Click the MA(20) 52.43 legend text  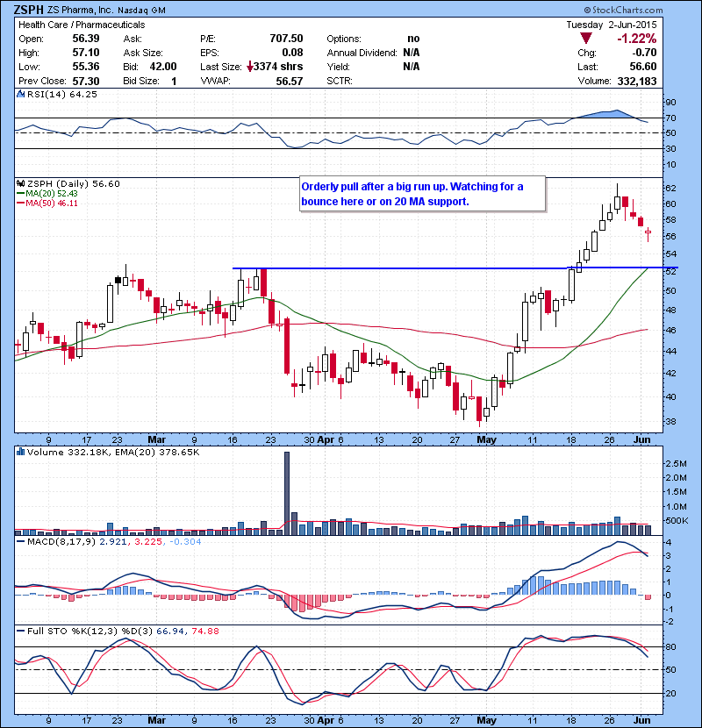52,194
